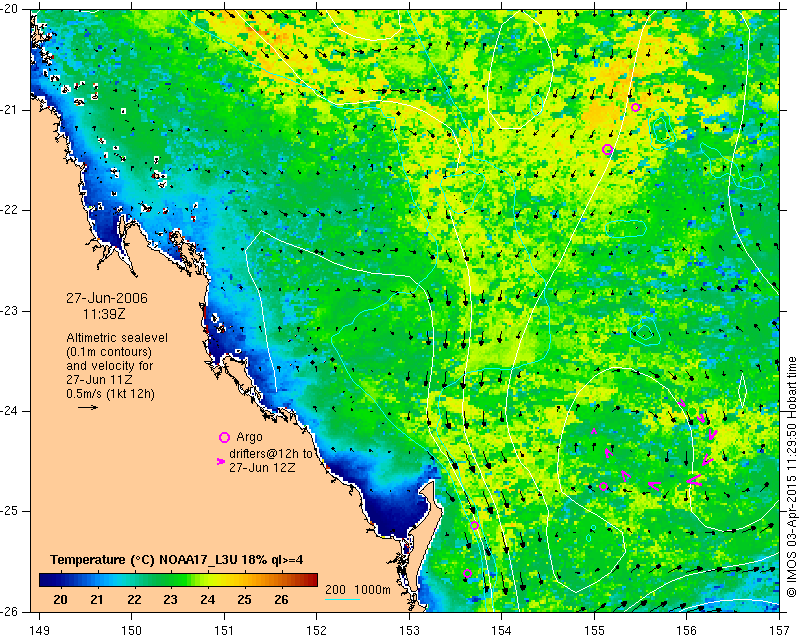Image resolution: width=800 pixels, height=640 pixels.
Task: Click the '21' colorbar tick label
Action: [97, 599]
